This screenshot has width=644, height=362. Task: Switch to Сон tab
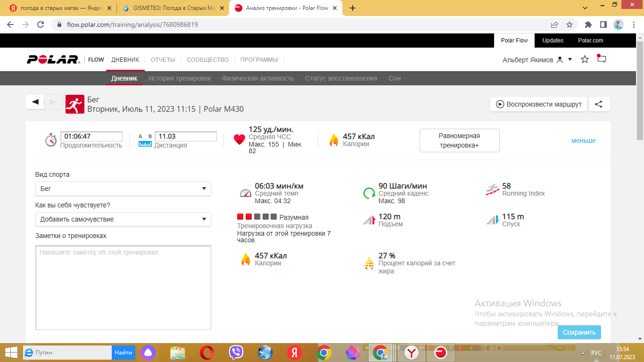(395, 78)
